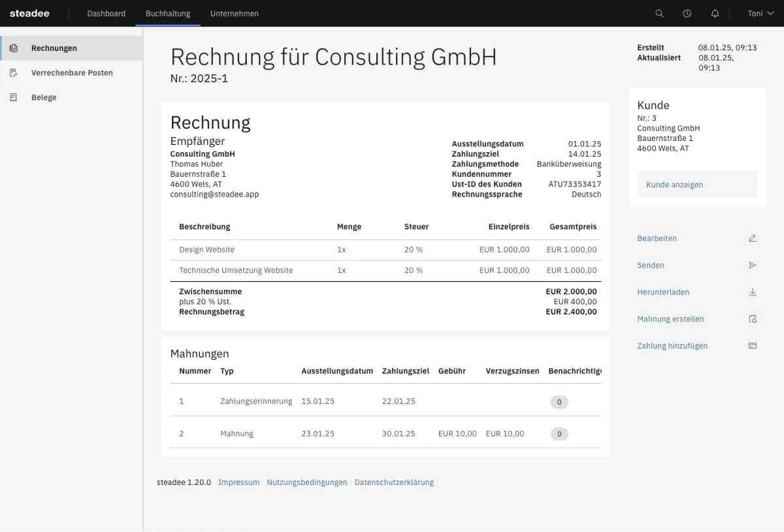
Task: Open the Unternehmen tab
Action: click(234, 14)
